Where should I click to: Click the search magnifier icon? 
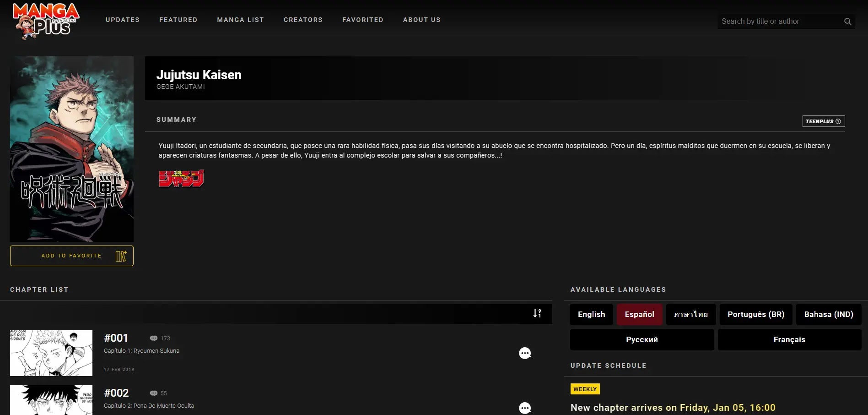coord(847,22)
